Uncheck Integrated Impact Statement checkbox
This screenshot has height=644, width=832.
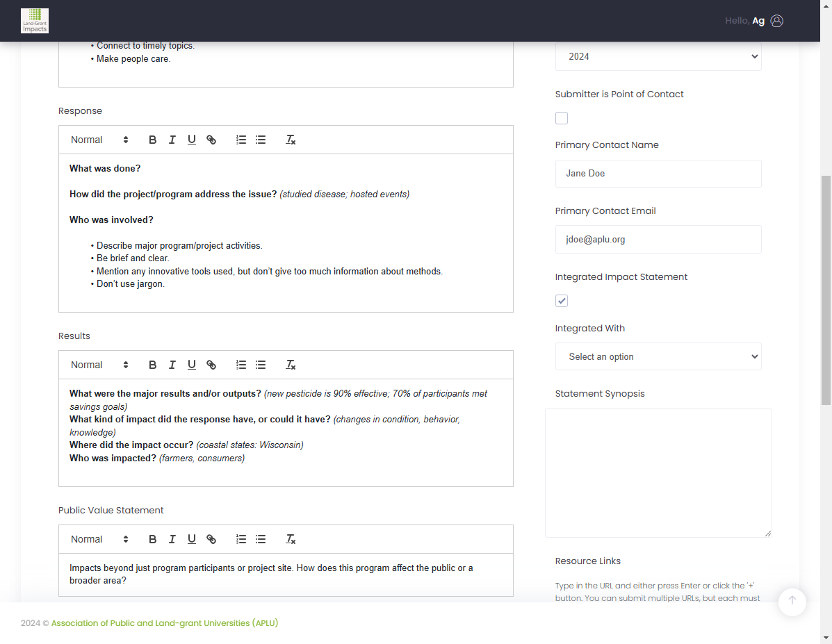pos(562,301)
